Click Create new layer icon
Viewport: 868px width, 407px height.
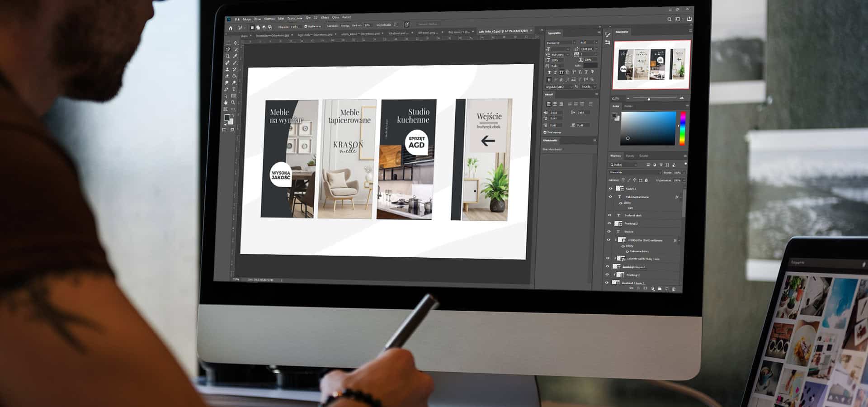(x=667, y=288)
